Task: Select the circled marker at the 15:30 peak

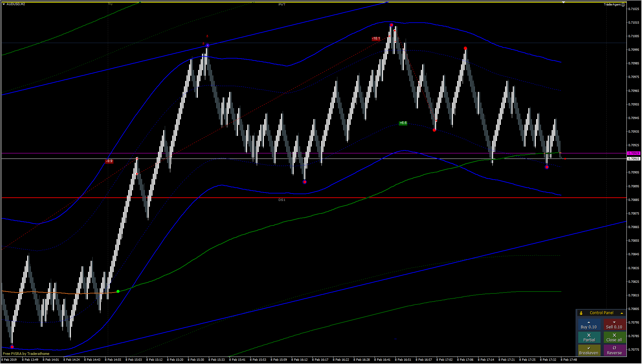Action: [207, 46]
